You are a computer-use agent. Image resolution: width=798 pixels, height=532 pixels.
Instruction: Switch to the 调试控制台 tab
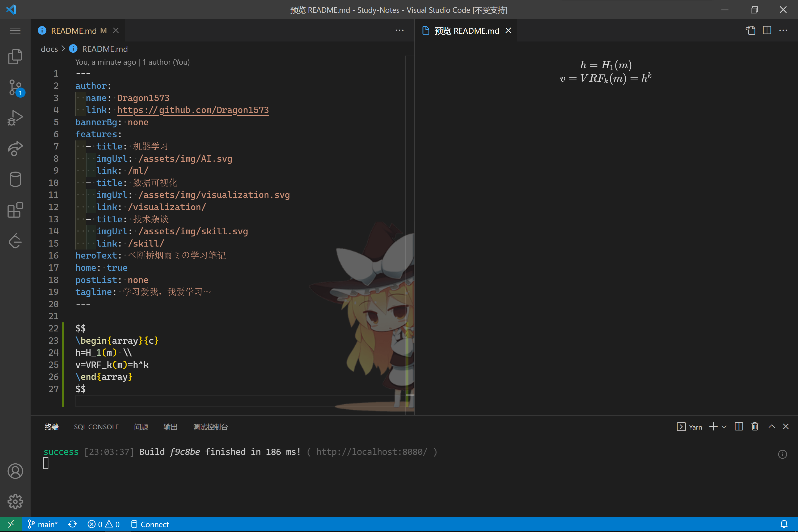click(210, 426)
